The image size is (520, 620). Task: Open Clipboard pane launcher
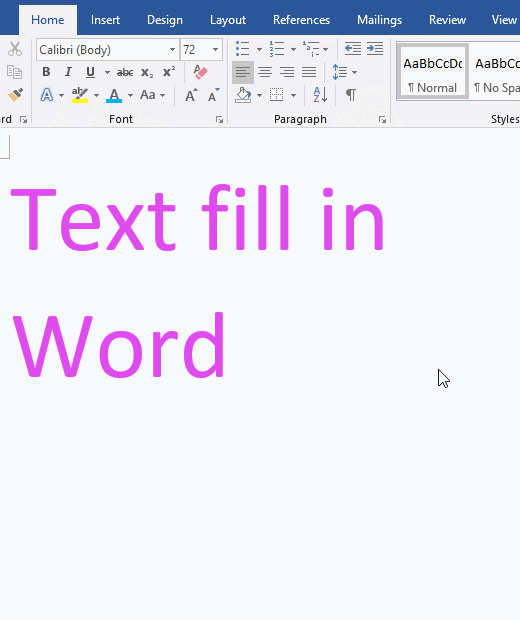pos(23,120)
